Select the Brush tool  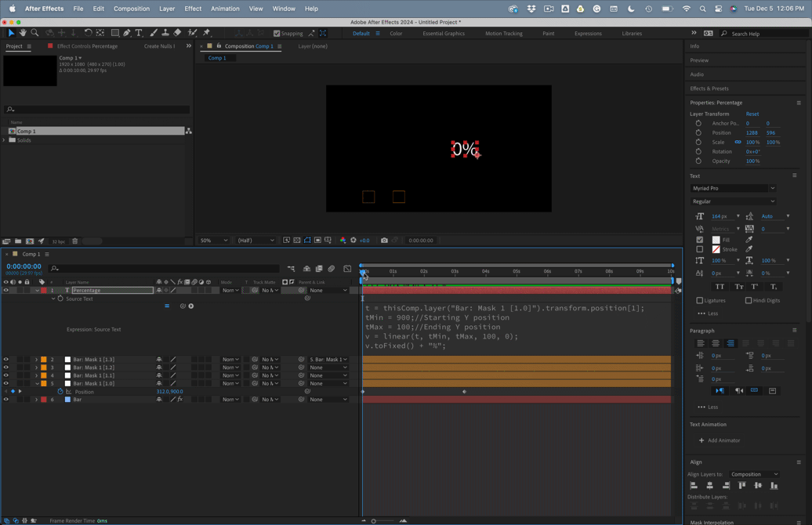pyautogui.click(x=154, y=33)
